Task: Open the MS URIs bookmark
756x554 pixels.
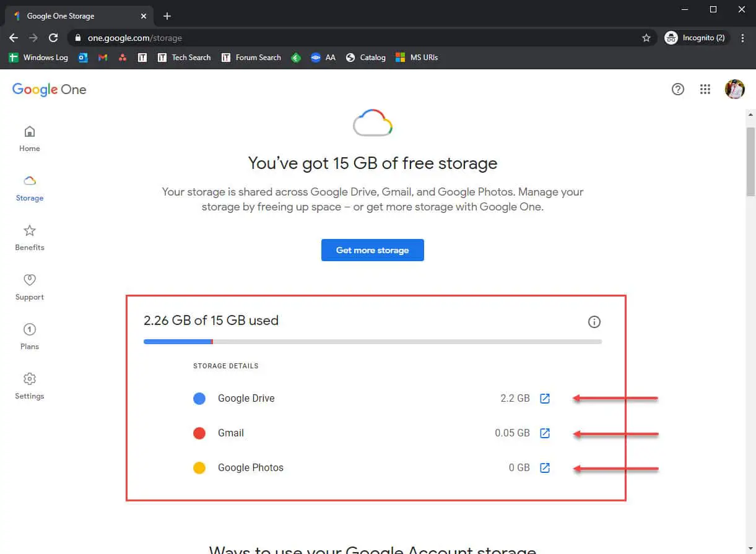Action: click(417, 58)
